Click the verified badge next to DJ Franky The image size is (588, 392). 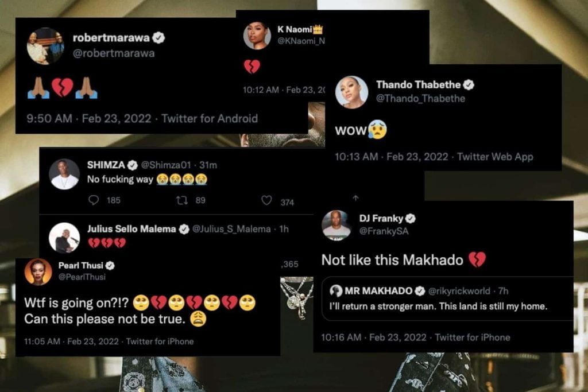coord(411,218)
